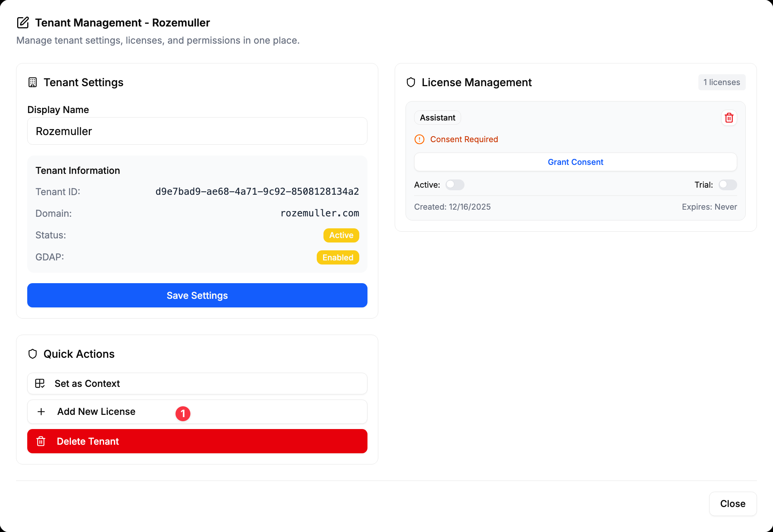Click the Active status badge
Image resolution: width=773 pixels, height=532 pixels.
tap(341, 235)
